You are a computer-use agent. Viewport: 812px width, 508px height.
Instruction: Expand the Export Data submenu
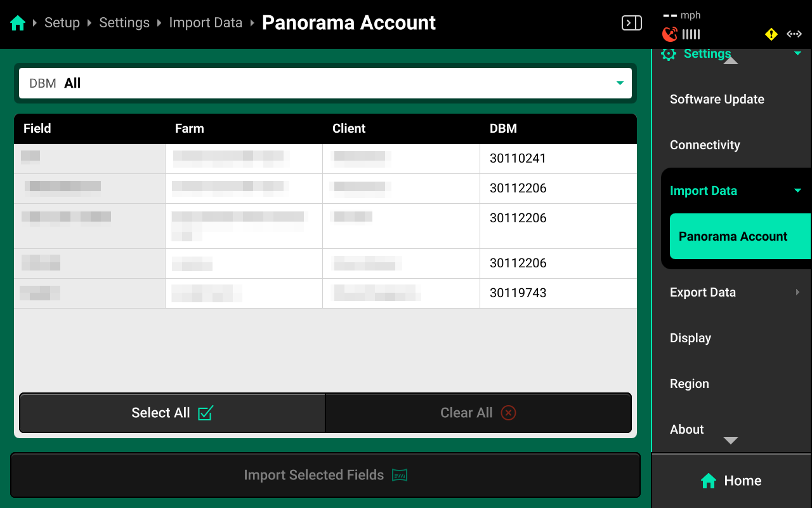click(736, 292)
